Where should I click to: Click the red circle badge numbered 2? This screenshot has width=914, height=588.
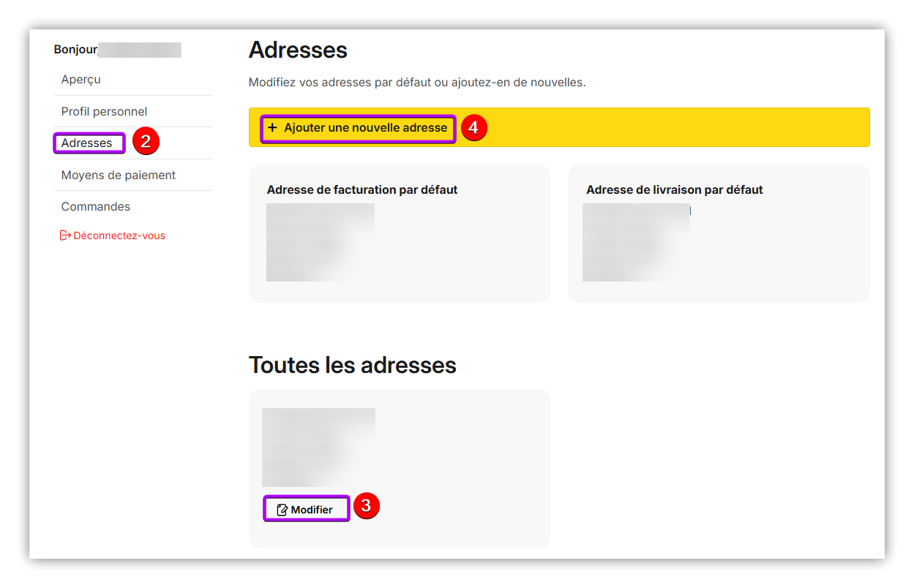(x=146, y=142)
